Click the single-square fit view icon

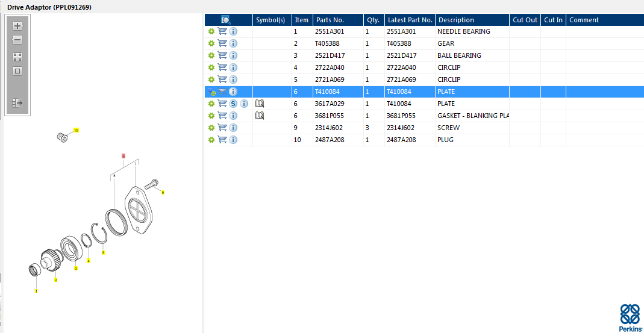[17, 71]
